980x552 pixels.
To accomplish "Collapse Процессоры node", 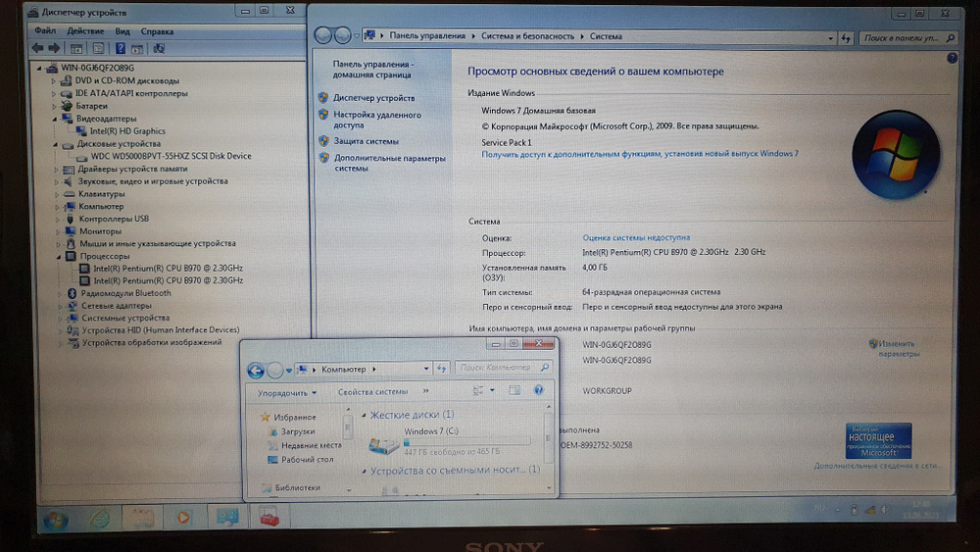I will pyautogui.click(x=59, y=256).
